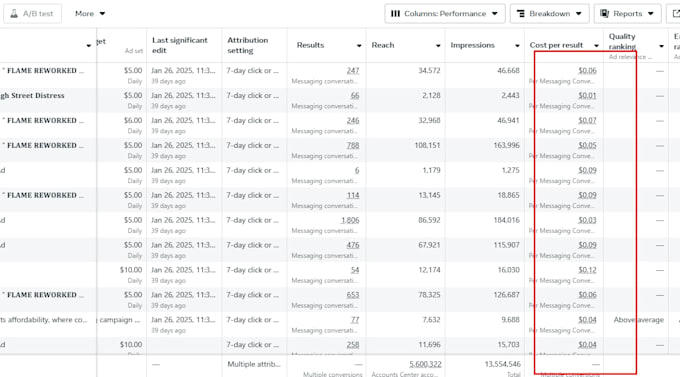
Task: Click the Results column header label
Action: (x=311, y=45)
